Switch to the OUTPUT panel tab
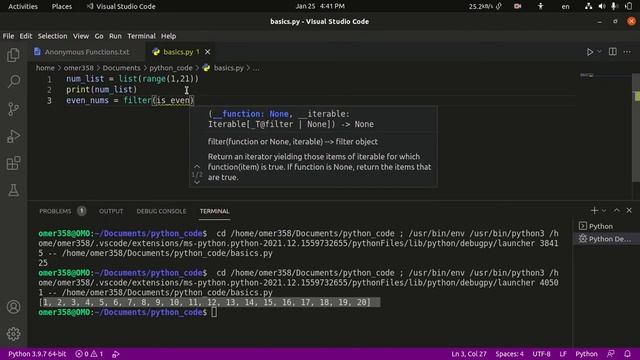 click(111, 211)
